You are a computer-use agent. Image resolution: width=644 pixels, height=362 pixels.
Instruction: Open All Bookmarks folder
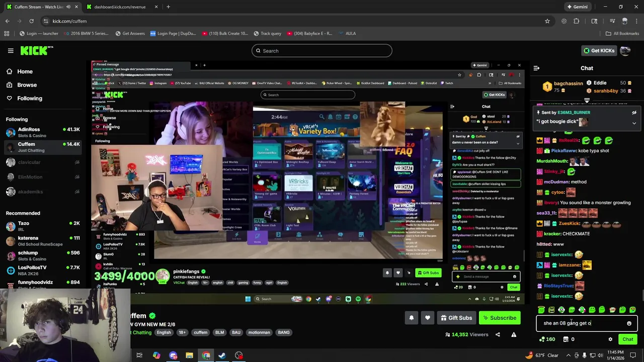(622, 34)
